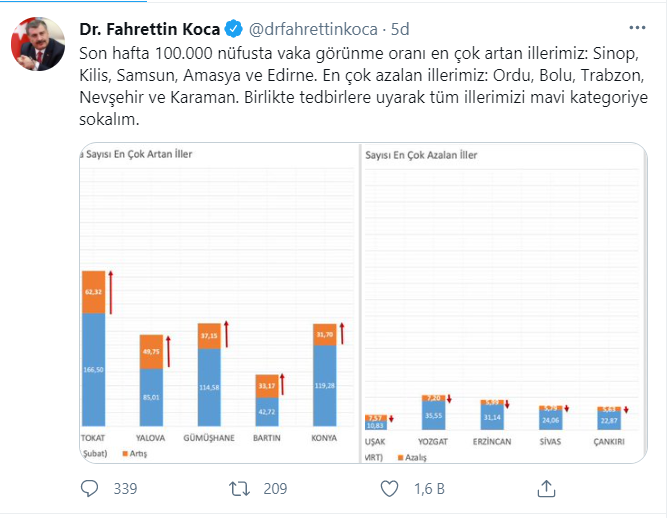Click the 1,6 B likes count
The image size is (670, 518).
click(x=430, y=488)
